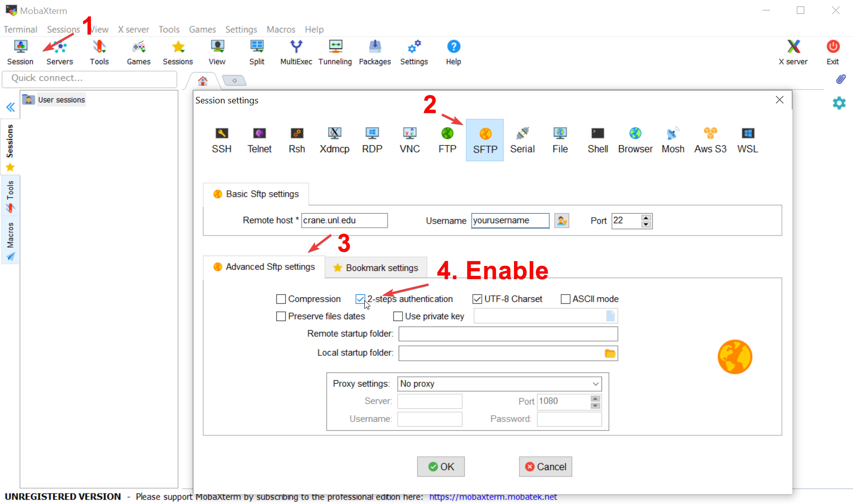Screen dimensions: 853x504
Task: Open the Proxy settings dropdown
Action: pos(500,384)
